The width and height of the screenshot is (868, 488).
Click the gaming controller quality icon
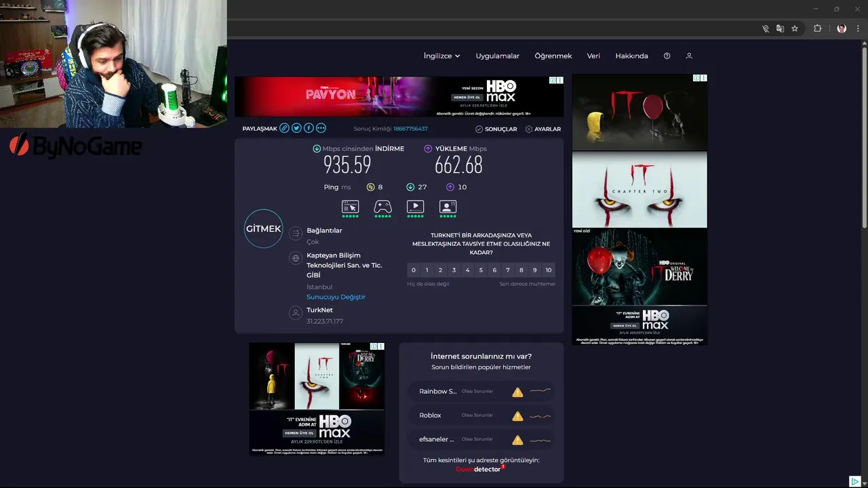click(382, 207)
